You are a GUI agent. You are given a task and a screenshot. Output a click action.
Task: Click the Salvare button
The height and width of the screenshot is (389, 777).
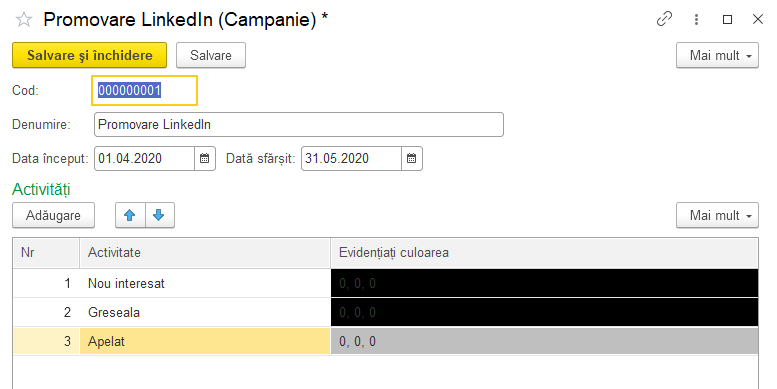[x=211, y=55]
